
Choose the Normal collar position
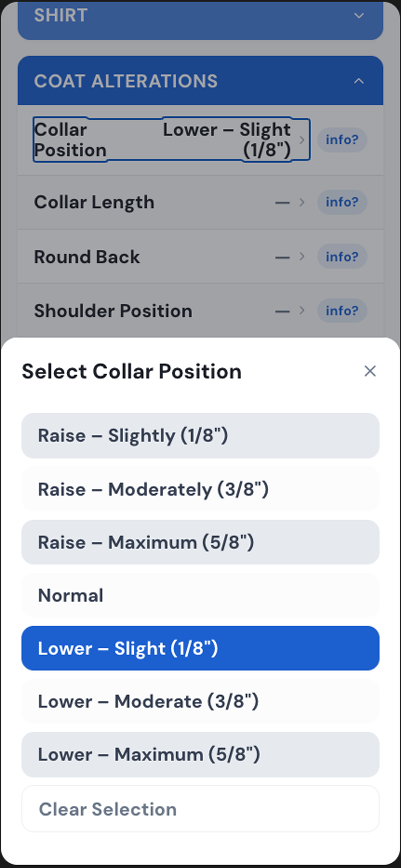pyautogui.click(x=200, y=595)
